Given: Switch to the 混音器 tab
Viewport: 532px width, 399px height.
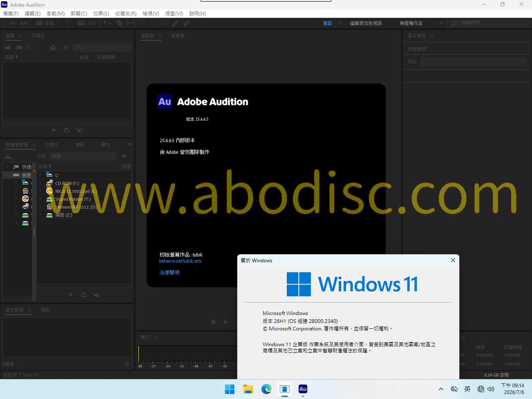Looking at the screenshot, I should coord(177,36).
